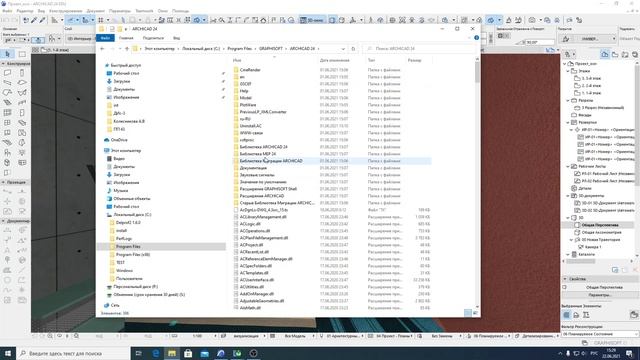Switch Explorer to large icons view toggle
Viewport: 640px width, 360px height.
tap(475, 313)
